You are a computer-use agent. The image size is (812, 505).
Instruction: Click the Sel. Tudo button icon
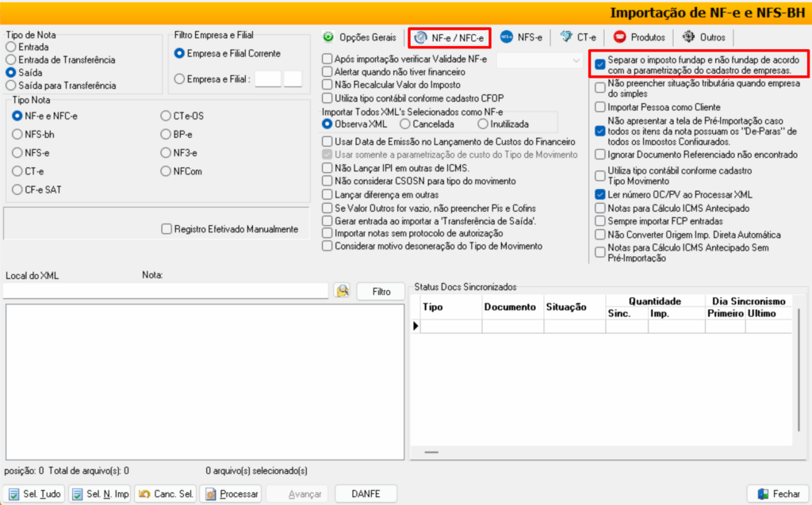14,494
